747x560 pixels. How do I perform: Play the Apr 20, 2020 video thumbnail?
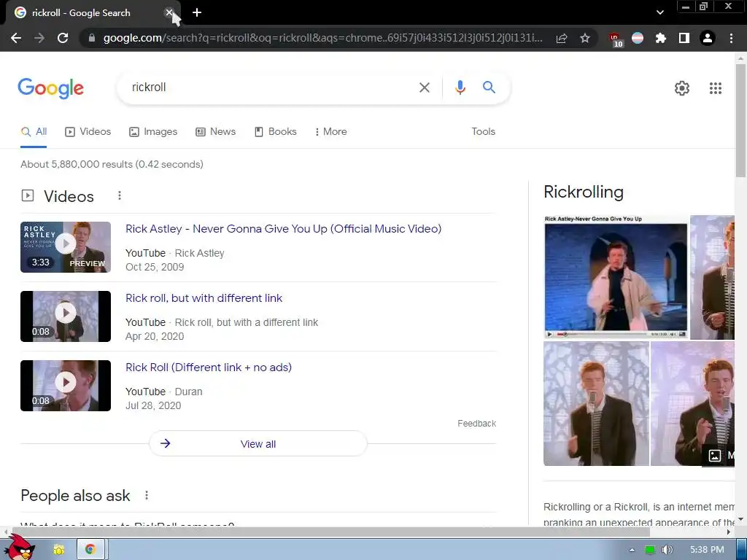pyautogui.click(x=66, y=316)
